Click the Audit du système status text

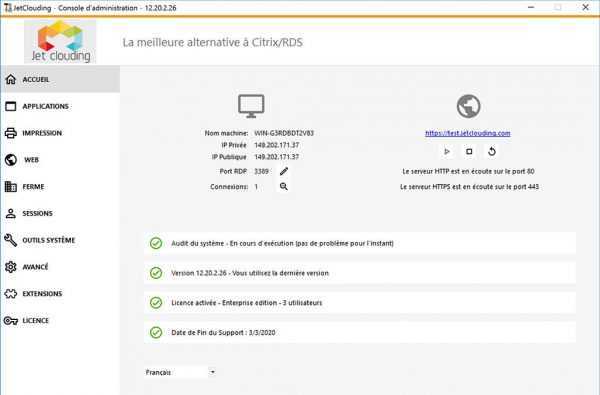(x=282, y=243)
